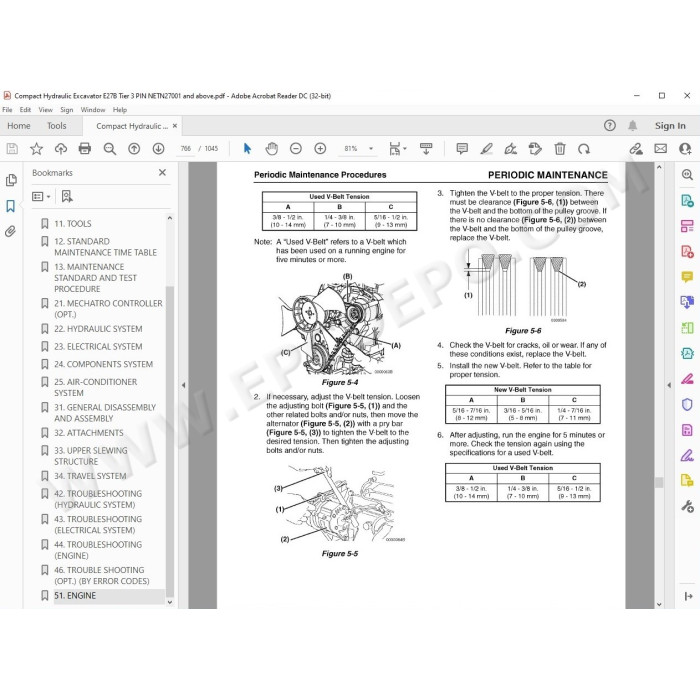The image size is (700, 700).
Task: Open bookmark 32. ATTACHMENTS
Action: point(89,433)
